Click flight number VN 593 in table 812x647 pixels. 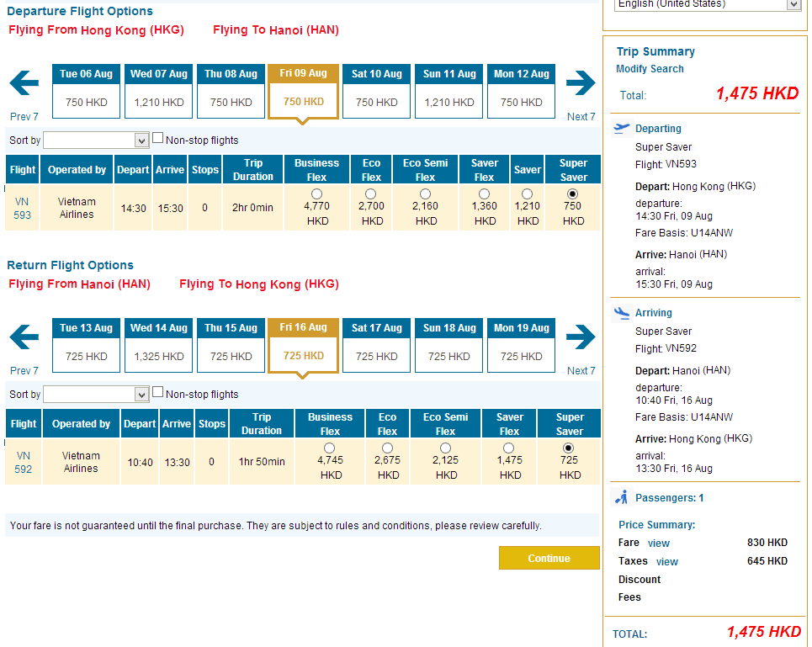(23, 209)
